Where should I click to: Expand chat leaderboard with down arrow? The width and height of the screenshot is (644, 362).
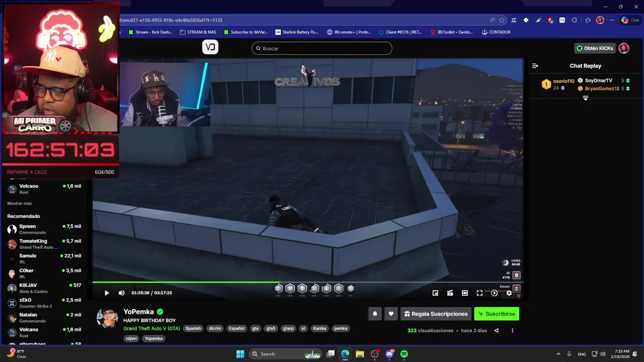point(586,98)
